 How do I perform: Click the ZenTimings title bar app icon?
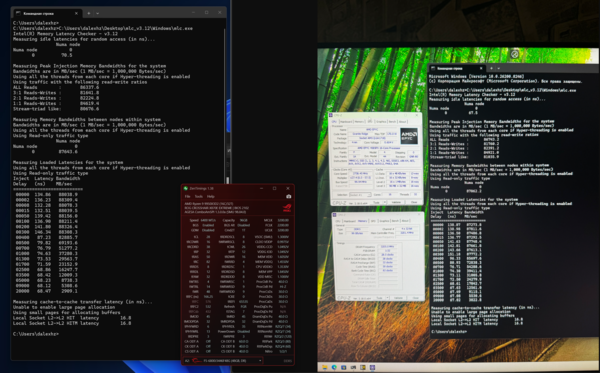pyautogui.click(x=186, y=188)
